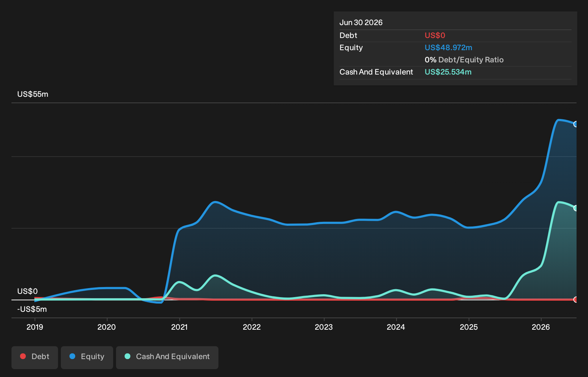
Task: Click the 2019 x-axis label
Action: tap(35, 327)
